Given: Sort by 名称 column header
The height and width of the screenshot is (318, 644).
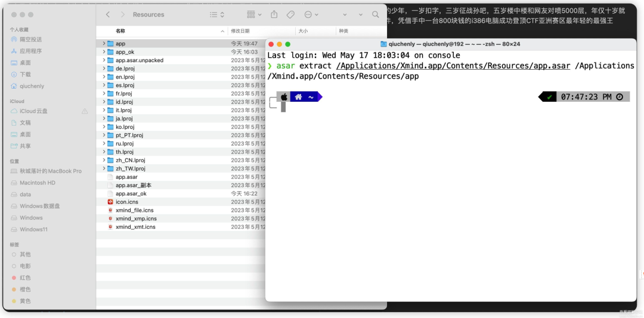Looking at the screenshot, I should (x=120, y=31).
